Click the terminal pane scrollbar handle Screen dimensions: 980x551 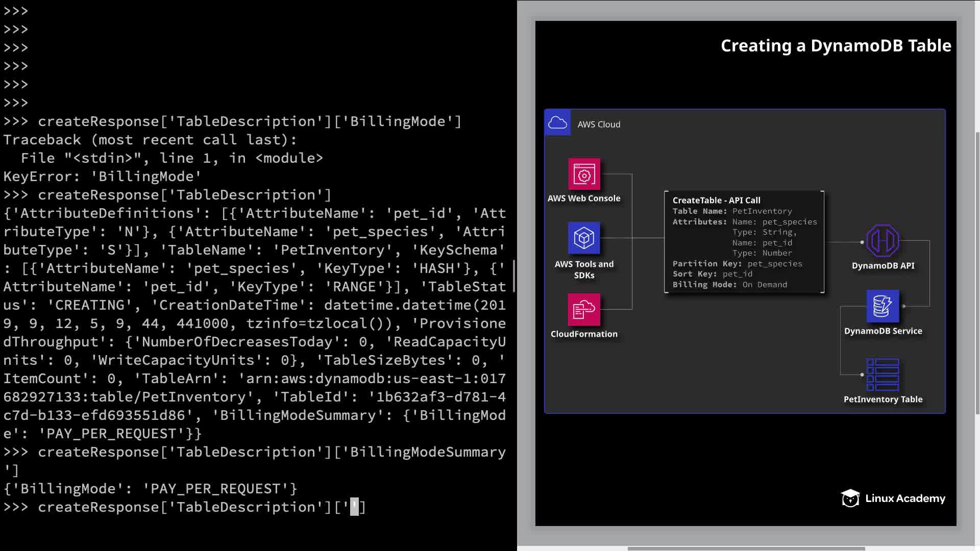pos(514,275)
